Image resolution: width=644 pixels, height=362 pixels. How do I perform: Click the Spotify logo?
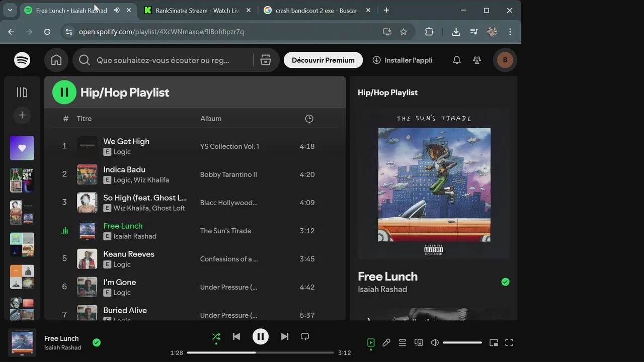tap(22, 60)
